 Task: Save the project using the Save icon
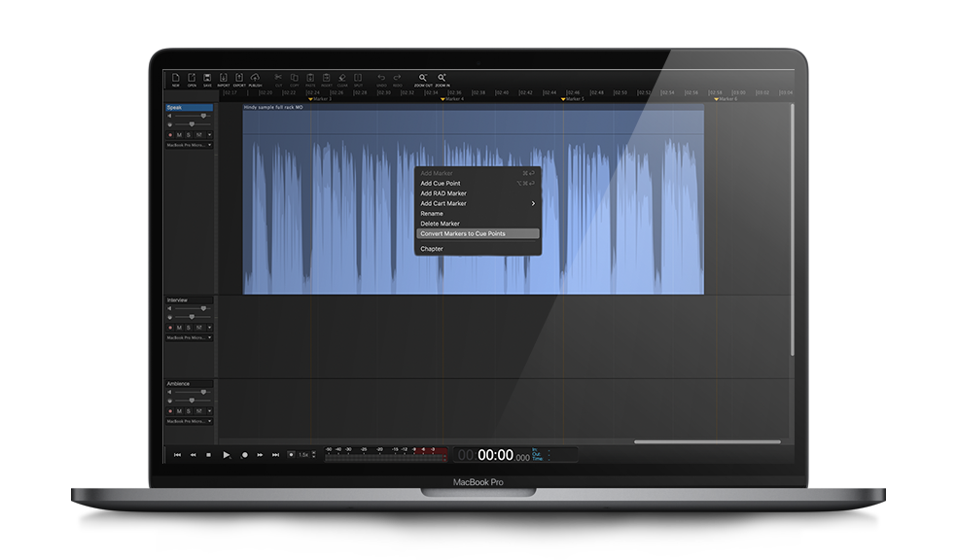point(207,79)
